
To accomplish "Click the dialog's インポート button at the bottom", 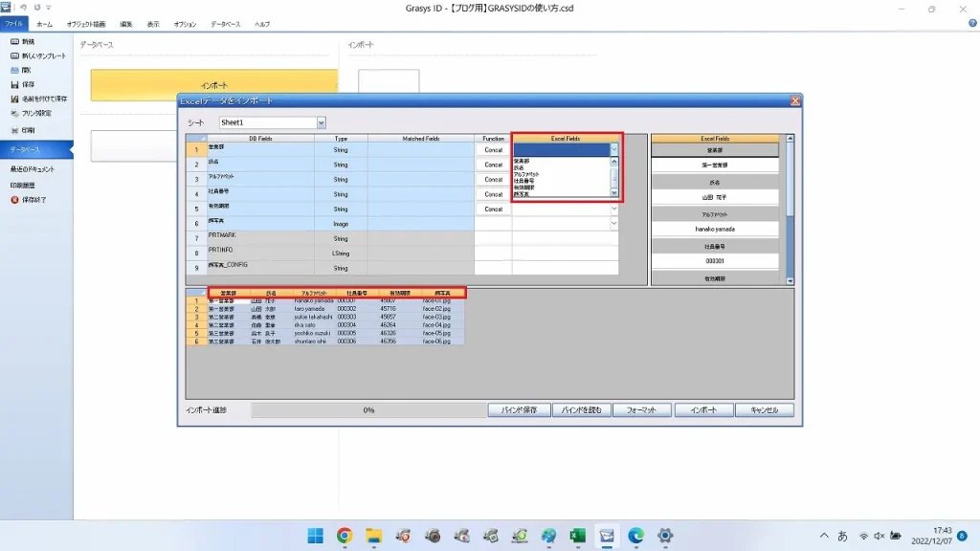I will (703, 409).
